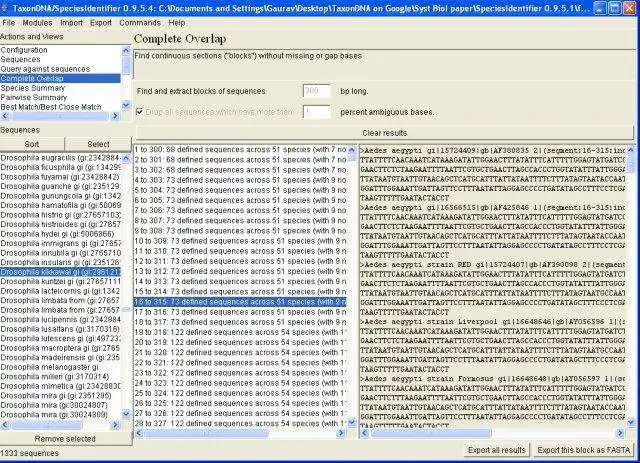Click right arrow of Actions and Views horizontal scrollbar
Viewport: 640px width, 463px height.
tap(116, 116)
